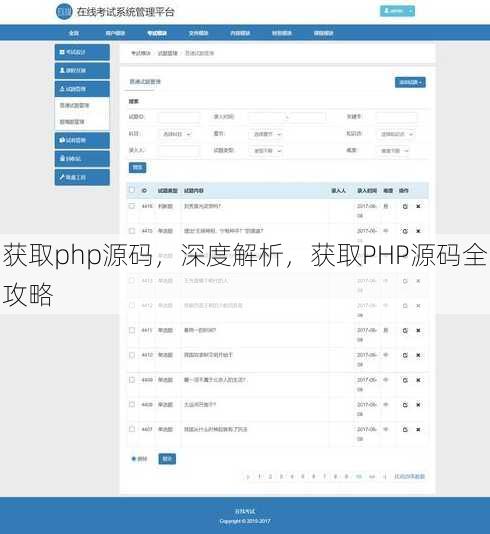Click the 试卷管理 sidebar icon
The image size is (490, 534).
coord(62,140)
